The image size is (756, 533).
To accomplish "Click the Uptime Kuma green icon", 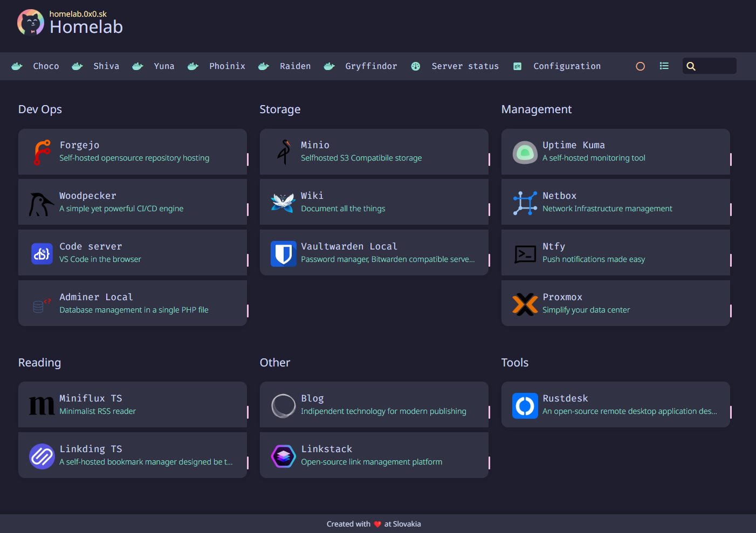I will [525, 153].
